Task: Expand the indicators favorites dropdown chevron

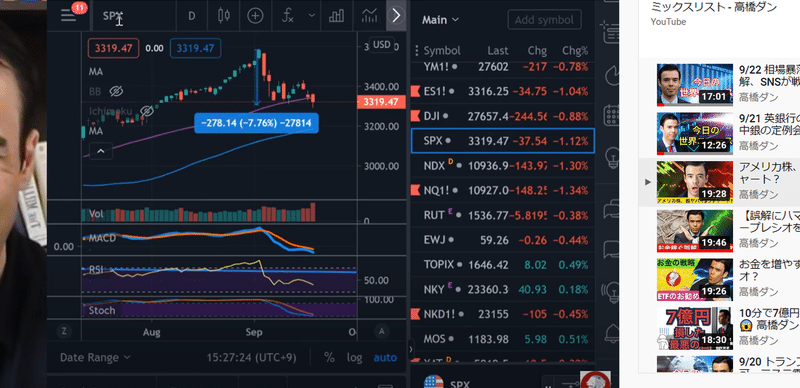Action: pos(312,16)
